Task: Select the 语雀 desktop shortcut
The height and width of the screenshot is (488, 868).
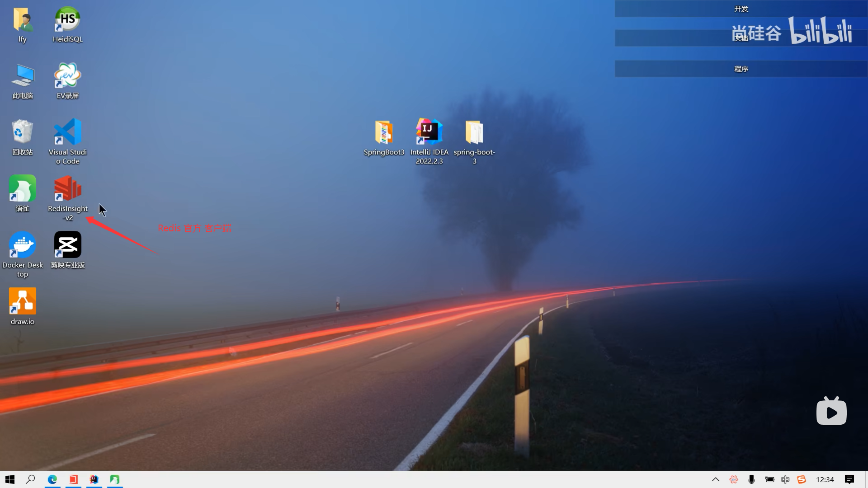Action: [x=23, y=189]
